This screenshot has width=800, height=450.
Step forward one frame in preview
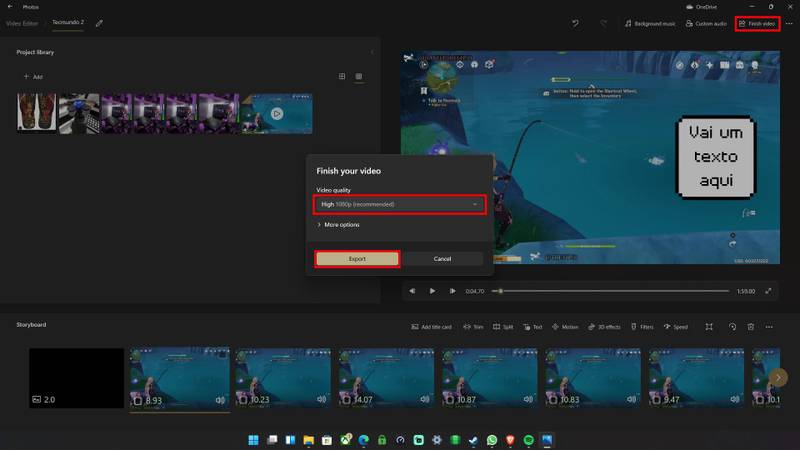click(x=452, y=291)
